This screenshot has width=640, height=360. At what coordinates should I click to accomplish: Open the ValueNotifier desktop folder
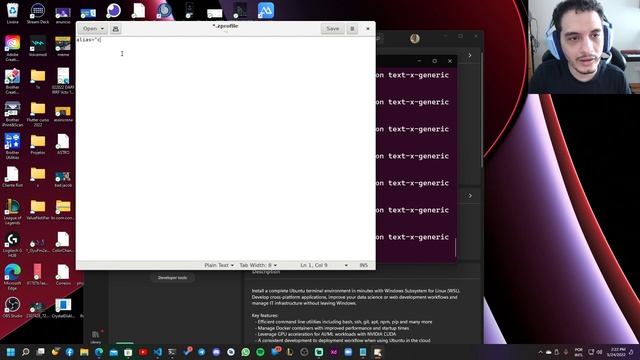tap(38, 210)
